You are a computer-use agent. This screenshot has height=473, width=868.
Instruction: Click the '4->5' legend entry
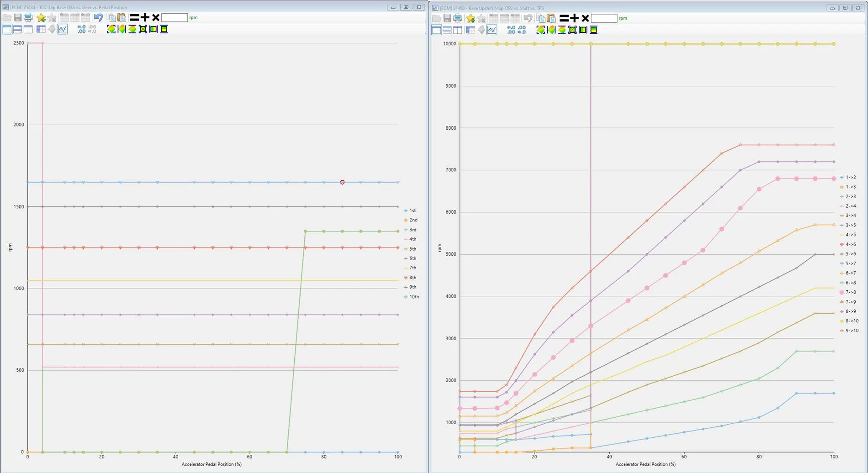click(848, 235)
